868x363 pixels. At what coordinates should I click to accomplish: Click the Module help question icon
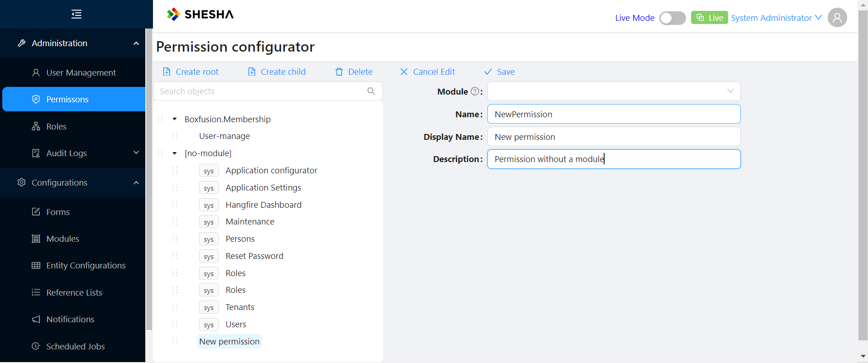[x=475, y=91]
